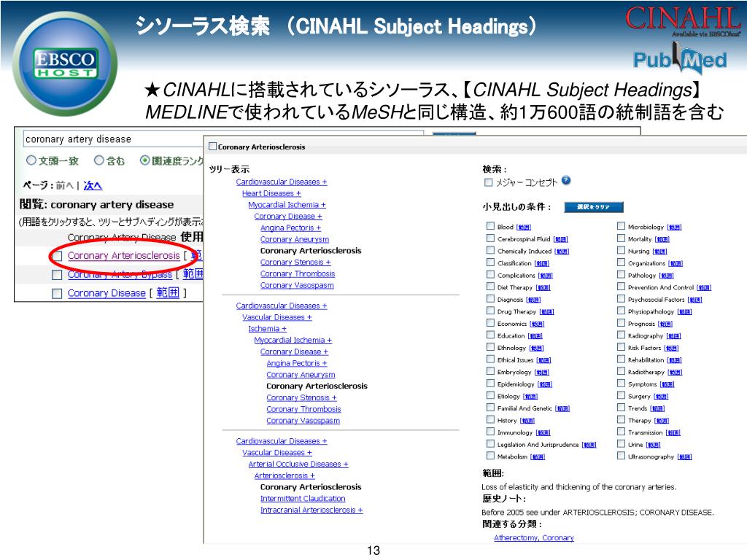Tick the Etiology subheading checkbox
The width and height of the screenshot is (747, 560).
click(x=490, y=395)
